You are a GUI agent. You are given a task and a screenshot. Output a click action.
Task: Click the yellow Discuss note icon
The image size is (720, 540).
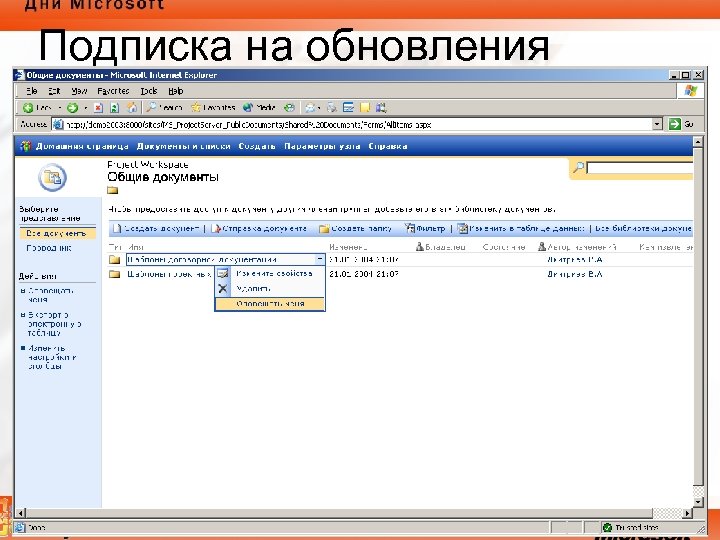365,108
